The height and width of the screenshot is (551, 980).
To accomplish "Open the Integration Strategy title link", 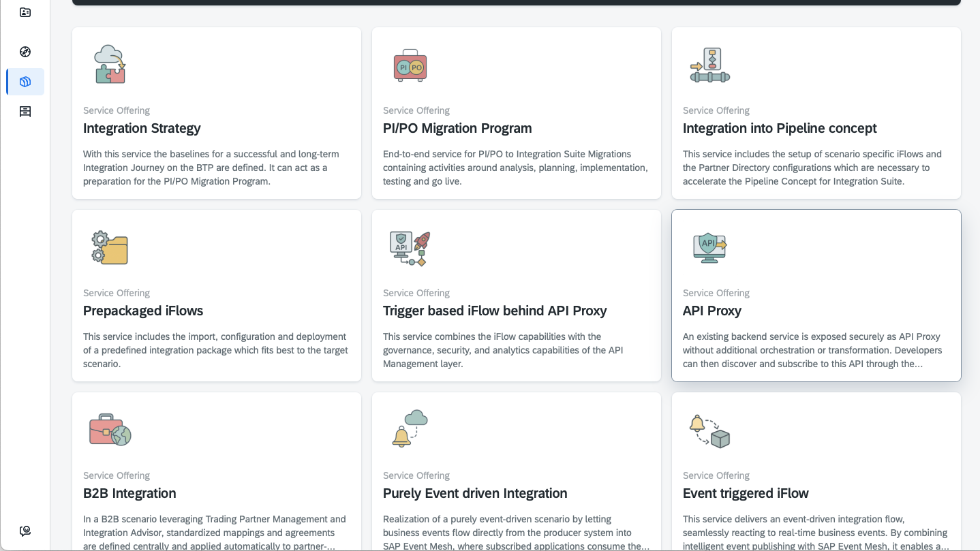I will click(x=142, y=128).
